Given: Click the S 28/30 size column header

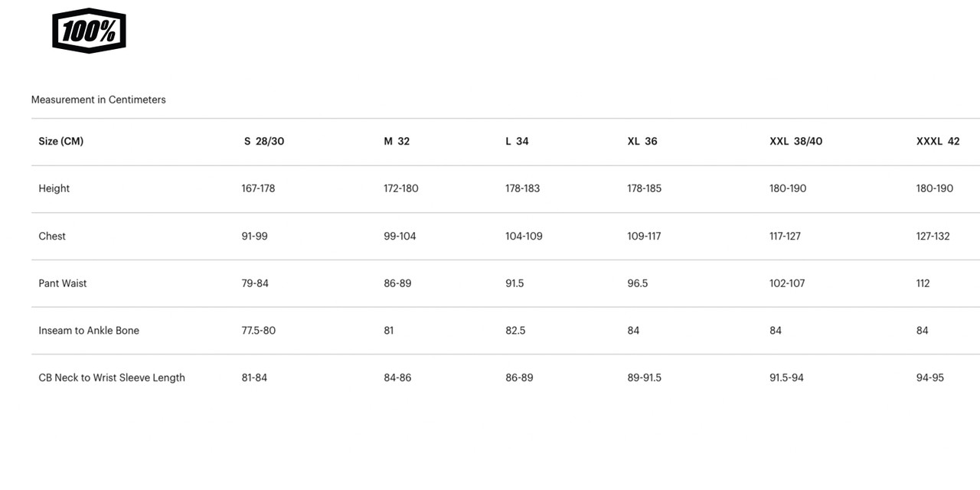Looking at the screenshot, I should (264, 142).
